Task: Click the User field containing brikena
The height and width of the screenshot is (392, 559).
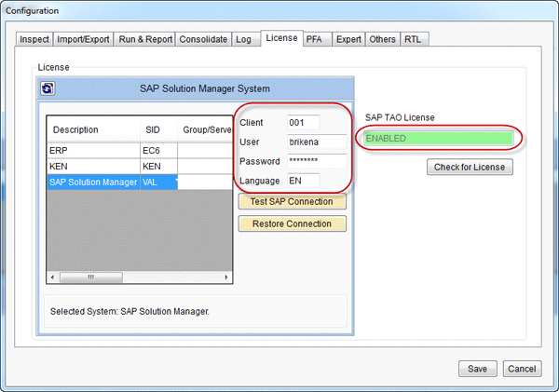Action: click(316, 142)
